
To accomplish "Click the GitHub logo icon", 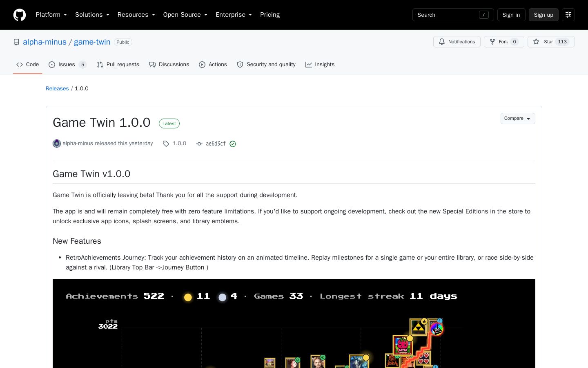I will (x=20, y=15).
